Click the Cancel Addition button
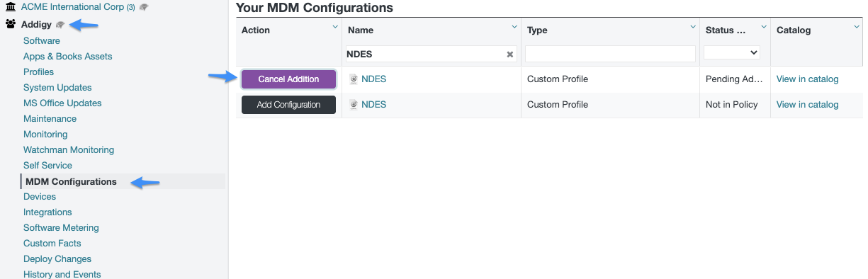The image size is (868, 279). point(288,79)
